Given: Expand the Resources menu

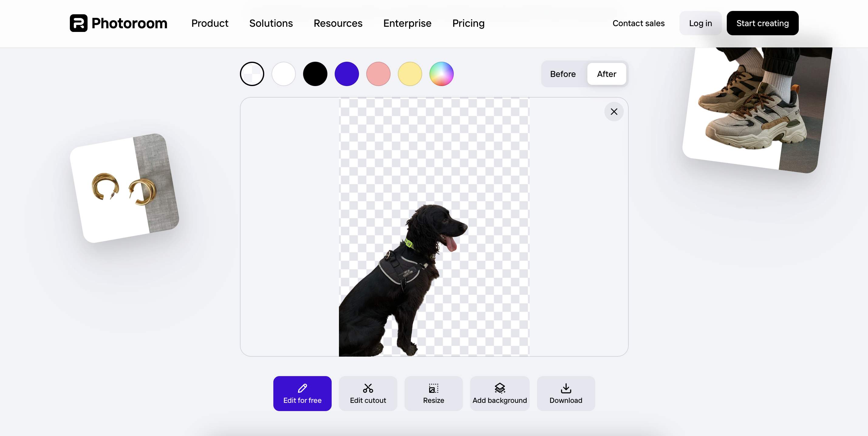Looking at the screenshot, I should (338, 23).
